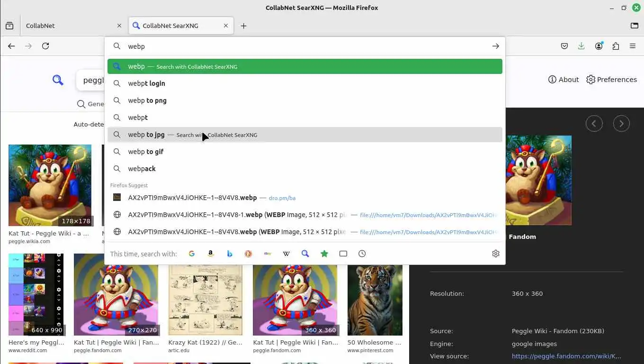Open the '8V4V8-1.webp' local file suggestion
Screen dimensions: 644x364
click(x=305, y=215)
